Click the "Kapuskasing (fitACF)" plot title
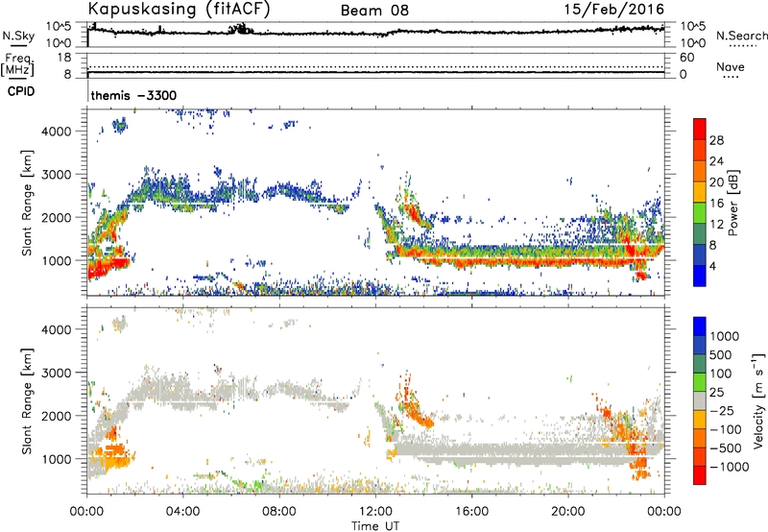This screenshot has width=768, height=532. click(179, 9)
